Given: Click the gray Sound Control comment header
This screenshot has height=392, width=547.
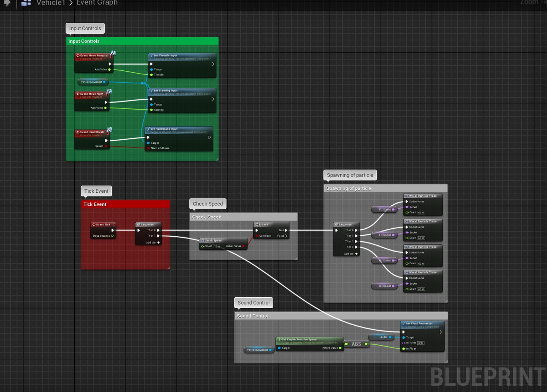Looking at the screenshot, I should tap(341, 316).
